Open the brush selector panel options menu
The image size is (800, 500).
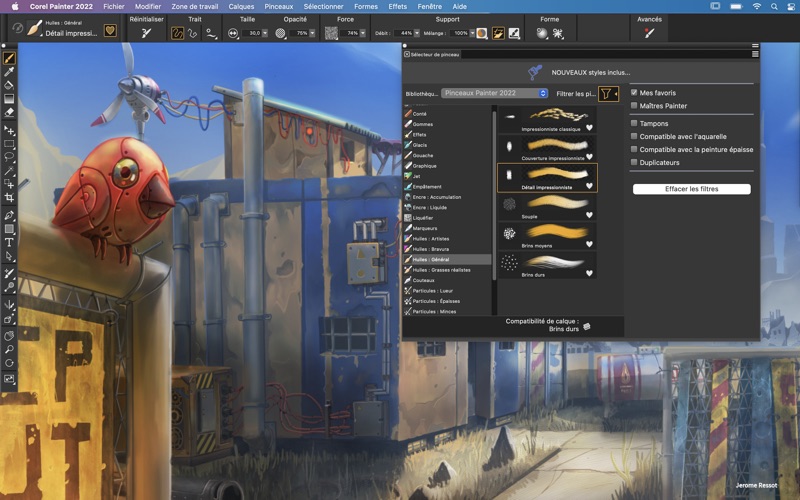click(755, 54)
